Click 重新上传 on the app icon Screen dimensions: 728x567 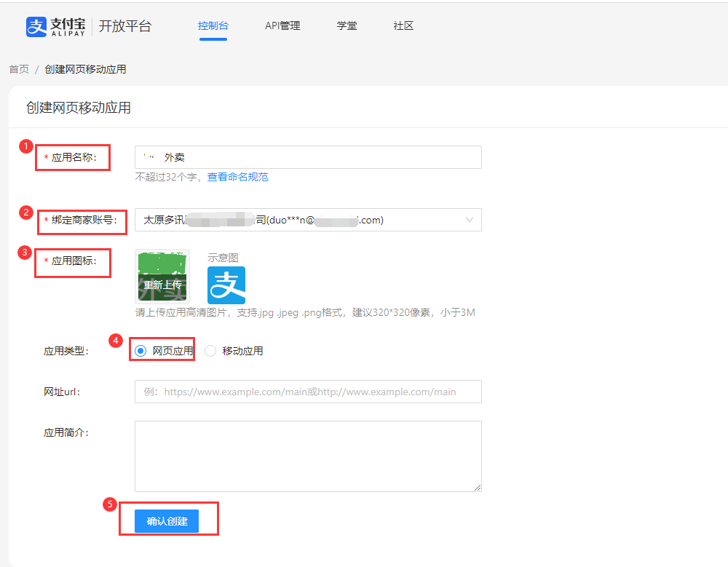coord(162,284)
